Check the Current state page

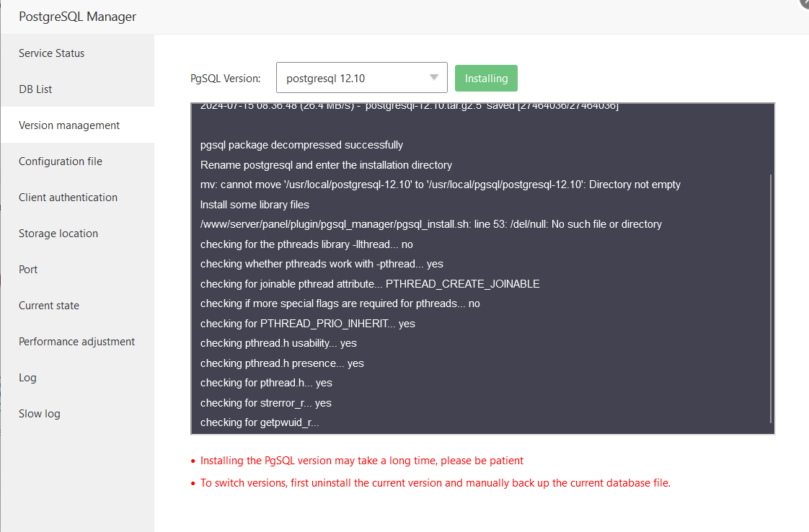49,305
